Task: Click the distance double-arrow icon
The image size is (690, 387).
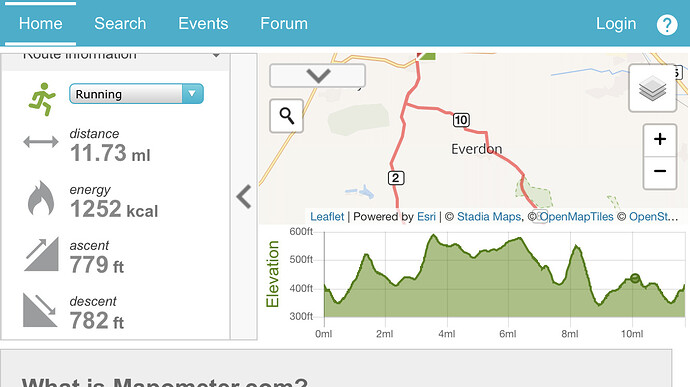Action: [x=41, y=142]
